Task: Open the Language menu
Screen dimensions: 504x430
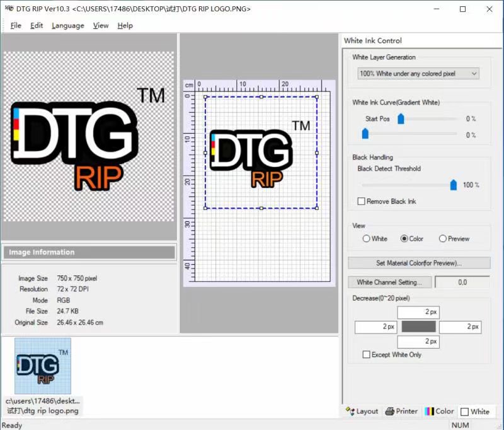Action: [x=67, y=25]
